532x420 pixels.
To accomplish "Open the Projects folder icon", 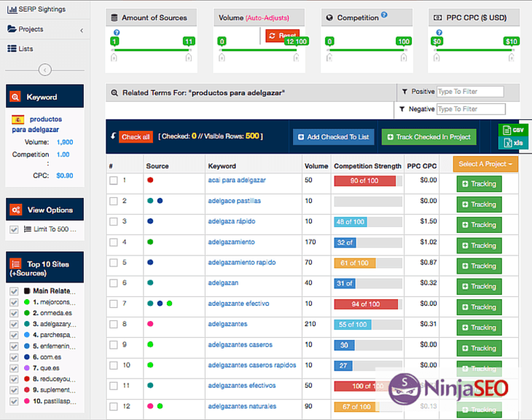I will pos(12,29).
